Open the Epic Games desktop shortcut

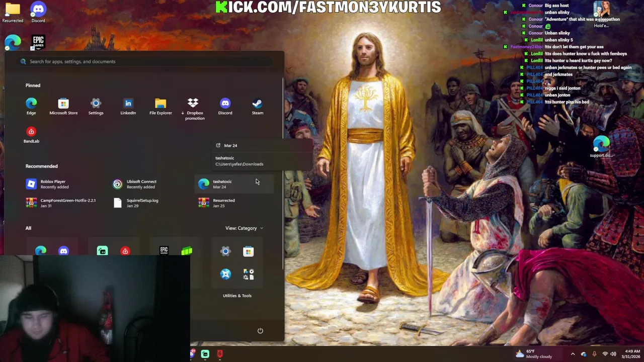click(x=38, y=42)
